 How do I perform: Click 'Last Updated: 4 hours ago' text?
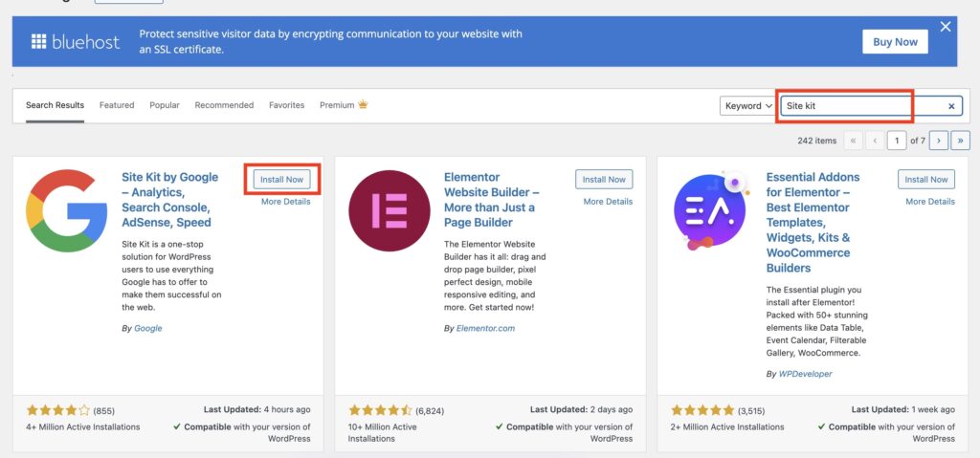click(x=256, y=410)
